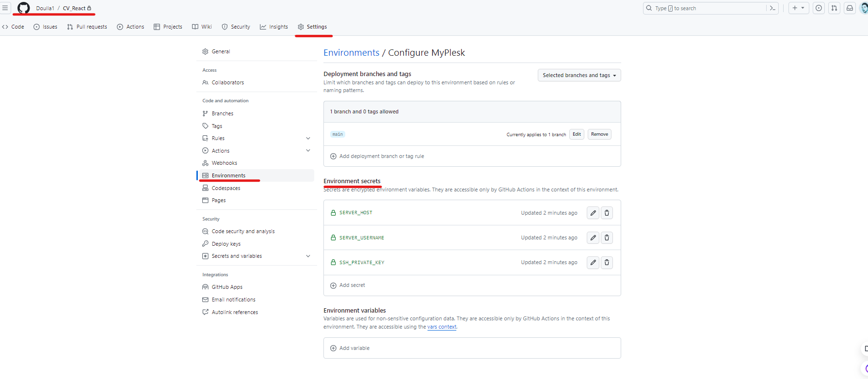This screenshot has height=379, width=868.
Task: Delete the SERVER_HOST secret
Action: click(x=607, y=213)
